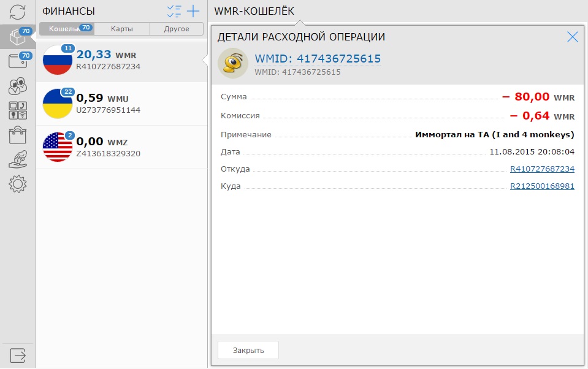Click the exit icon at sidebar bottom
Image resolution: width=588 pixels, height=369 pixels.
coord(18,355)
